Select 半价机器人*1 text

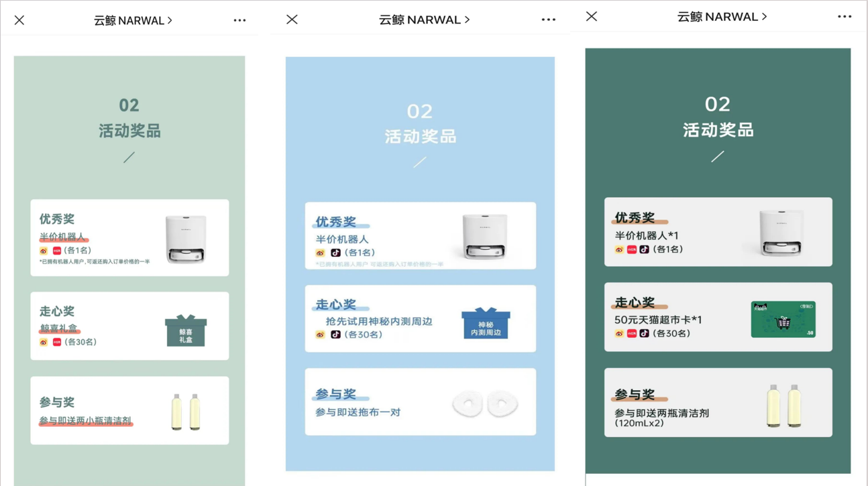point(647,235)
